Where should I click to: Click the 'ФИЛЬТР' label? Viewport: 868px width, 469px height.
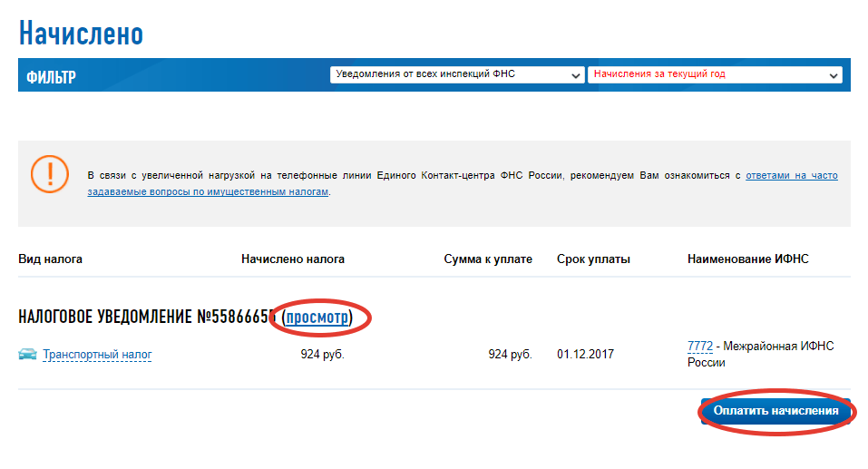pyautogui.click(x=51, y=77)
